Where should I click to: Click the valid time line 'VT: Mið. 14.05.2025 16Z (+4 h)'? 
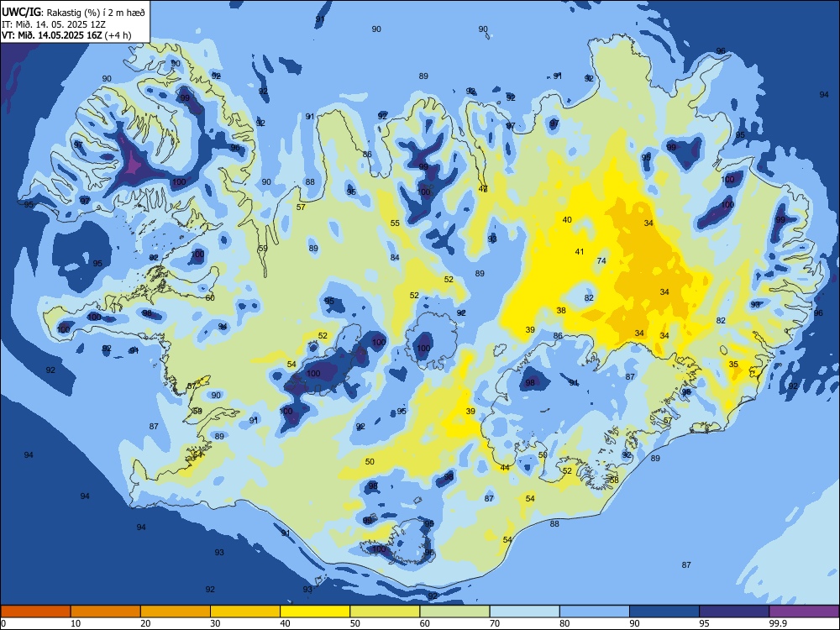[x=66, y=35]
